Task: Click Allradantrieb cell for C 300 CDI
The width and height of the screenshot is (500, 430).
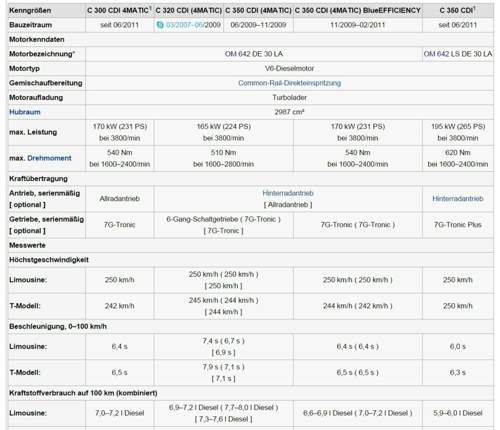Action: coord(120,199)
